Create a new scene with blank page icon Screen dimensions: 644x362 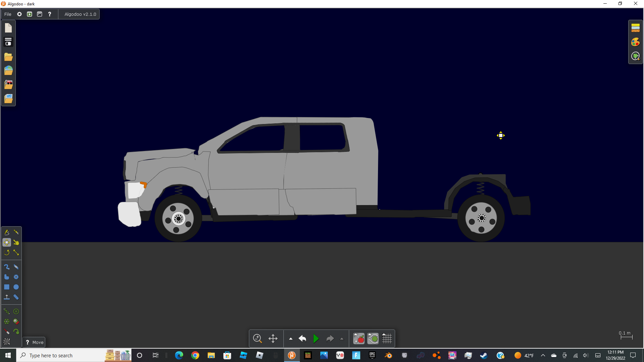(x=8, y=28)
